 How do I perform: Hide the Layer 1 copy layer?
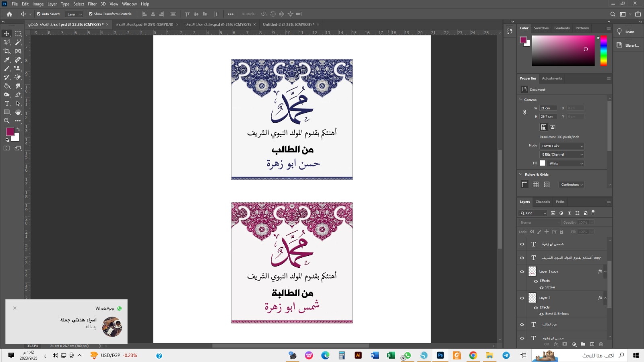point(522,271)
